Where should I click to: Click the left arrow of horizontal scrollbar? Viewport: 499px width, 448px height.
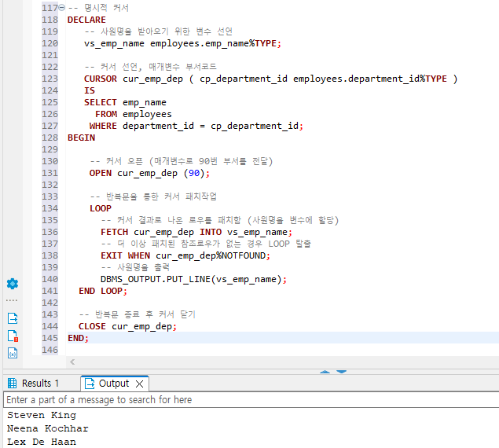[72, 362]
